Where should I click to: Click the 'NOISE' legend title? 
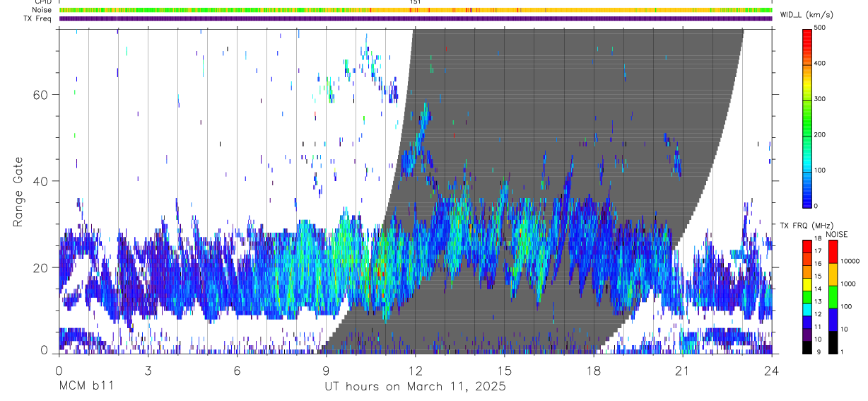(837, 234)
